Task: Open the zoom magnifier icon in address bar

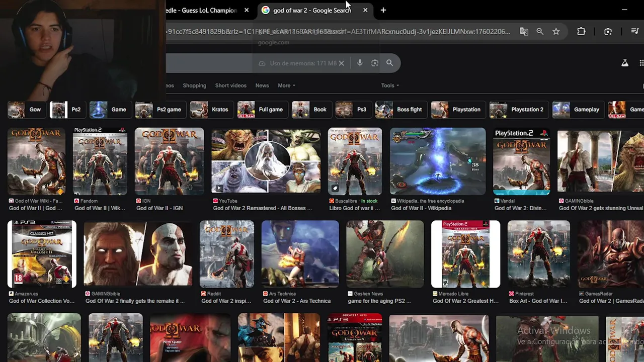Action: tap(540, 31)
